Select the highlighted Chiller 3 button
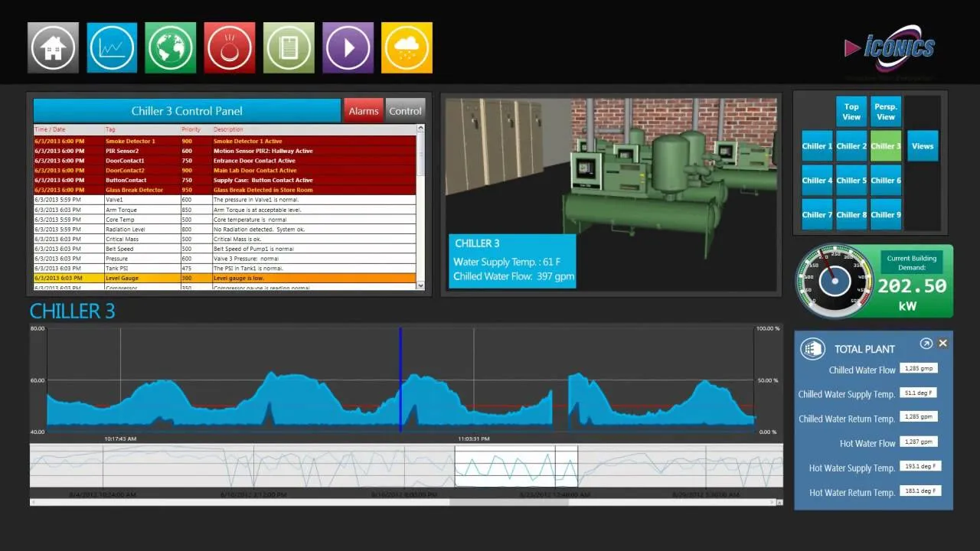Image resolution: width=980 pixels, height=551 pixels. coord(886,146)
